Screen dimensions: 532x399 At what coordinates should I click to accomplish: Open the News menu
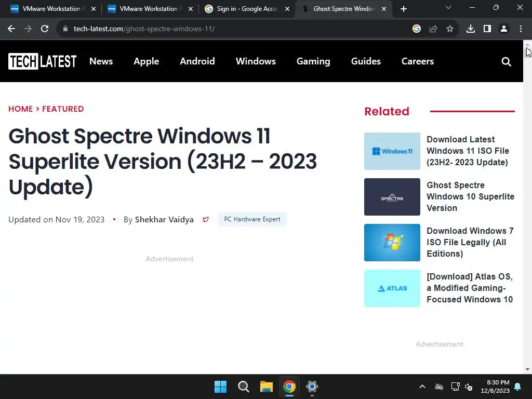click(101, 61)
